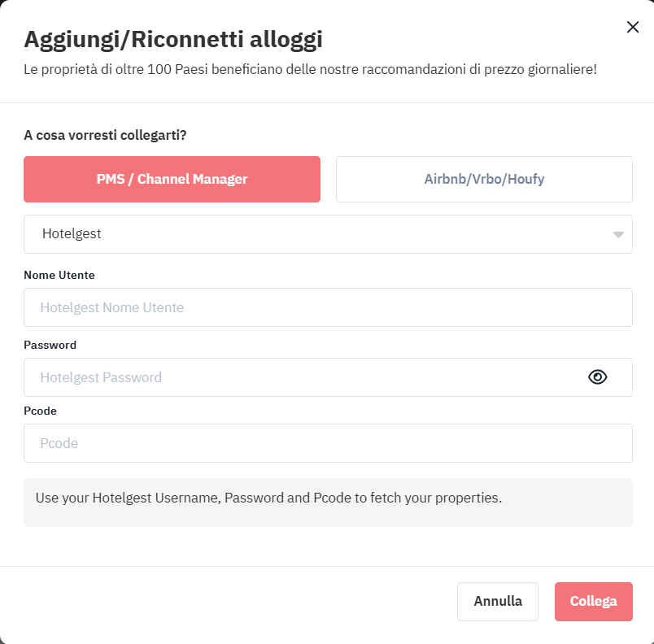The width and height of the screenshot is (654, 644).
Task: Close the Aggiungi/Riconnetti alloggi dialog
Action: tap(633, 27)
